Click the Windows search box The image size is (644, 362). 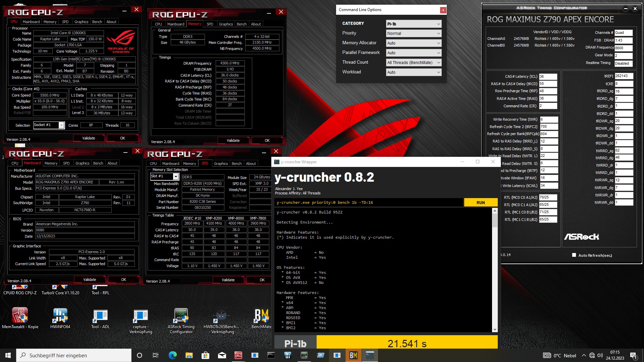click(x=74, y=355)
